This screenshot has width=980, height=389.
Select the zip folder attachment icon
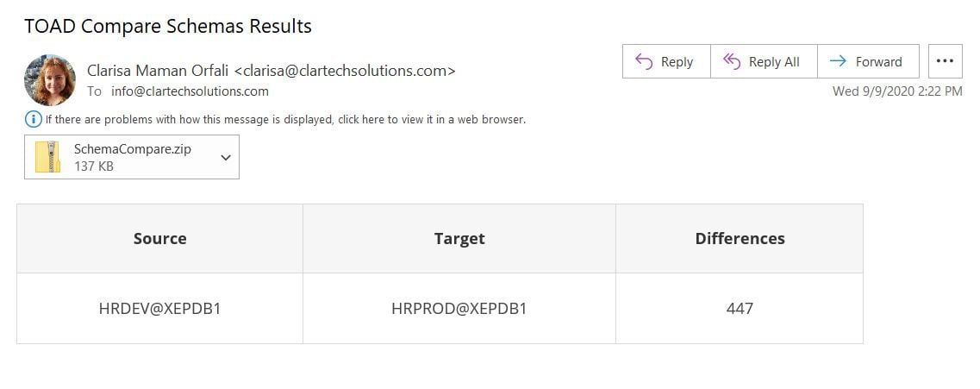point(48,157)
